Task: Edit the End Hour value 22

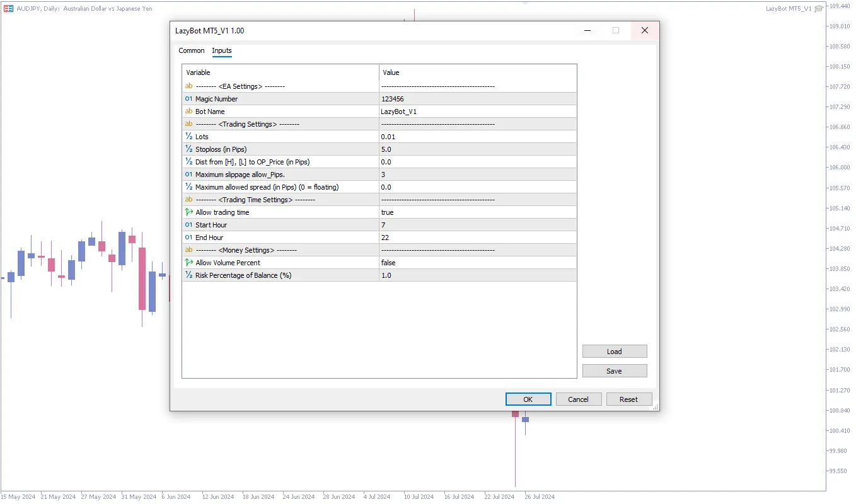Action: pyautogui.click(x=478, y=238)
